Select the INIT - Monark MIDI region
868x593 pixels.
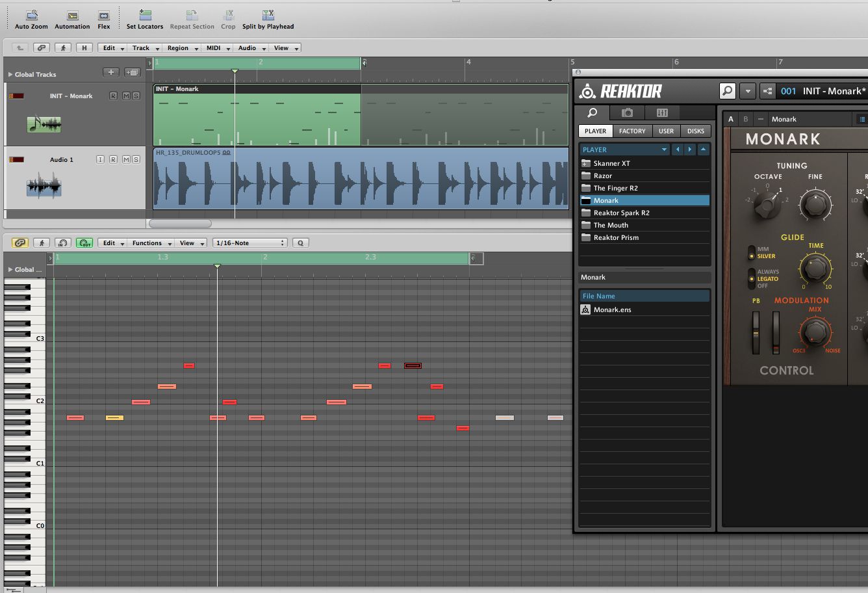257,114
